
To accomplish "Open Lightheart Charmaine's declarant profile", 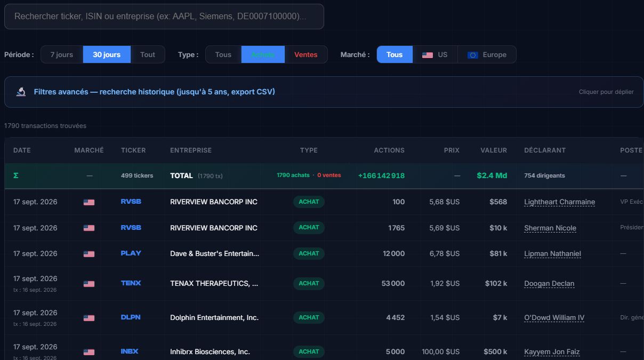I will pyautogui.click(x=560, y=202).
